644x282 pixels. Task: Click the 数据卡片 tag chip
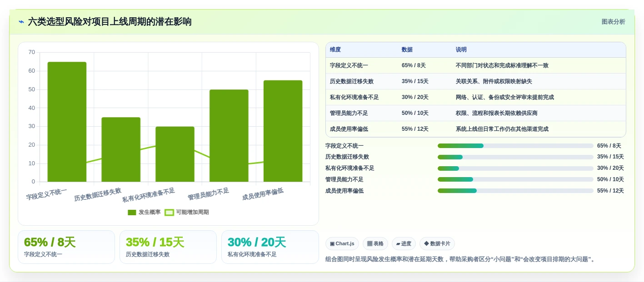coord(437,244)
